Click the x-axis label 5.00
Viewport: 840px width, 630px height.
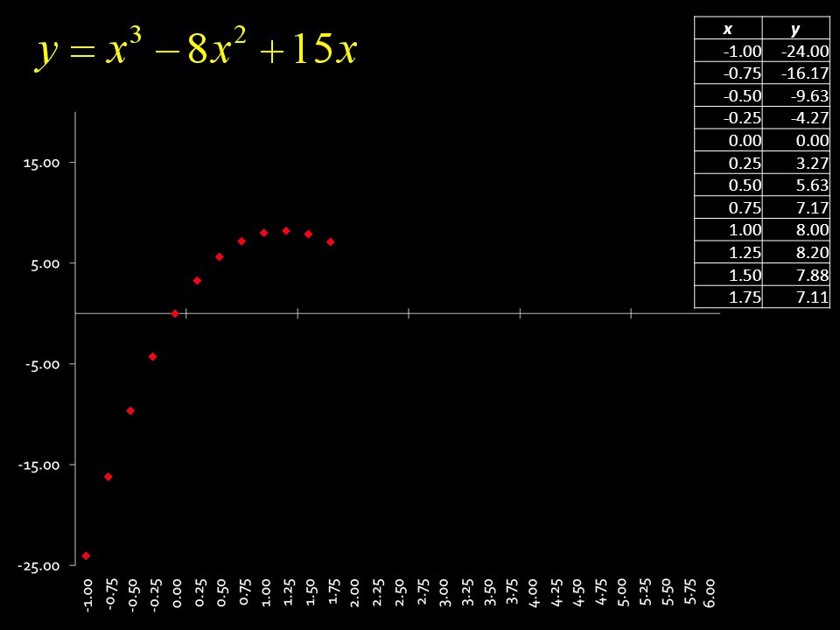[621, 592]
